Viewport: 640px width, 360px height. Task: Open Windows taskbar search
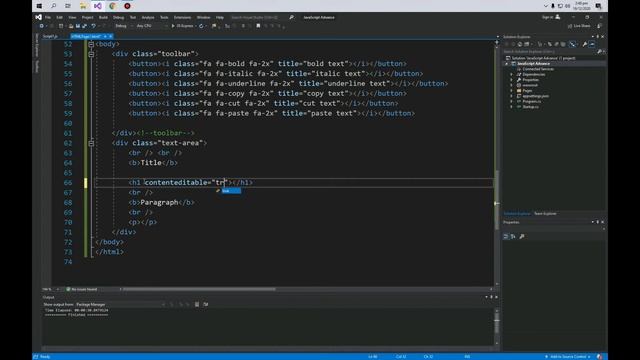click(x=53, y=6)
